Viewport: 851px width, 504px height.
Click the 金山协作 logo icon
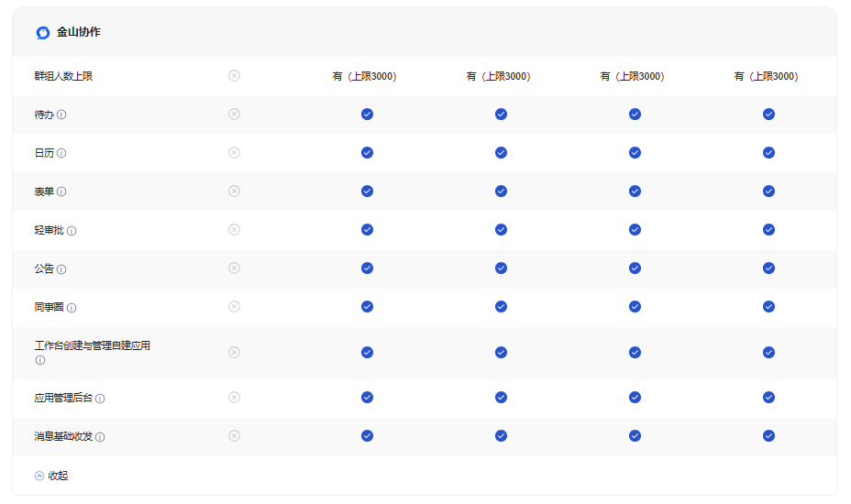(43, 33)
